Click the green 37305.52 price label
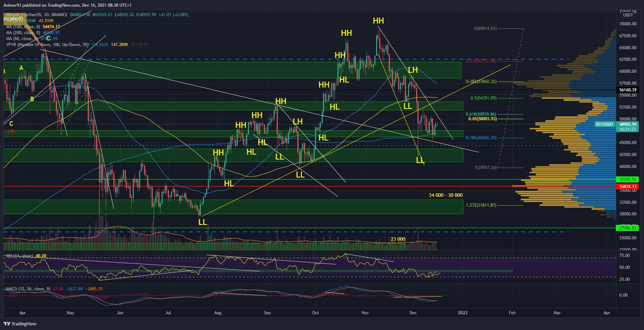Screen dimensions: 644x330 pyautogui.click(x=628, y=180)
